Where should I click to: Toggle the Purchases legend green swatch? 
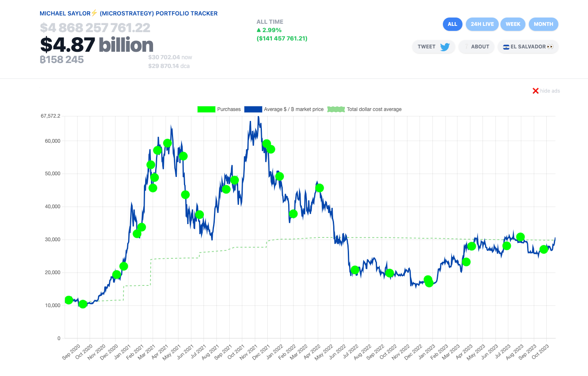pyautogui.click(x=206, y=109)
